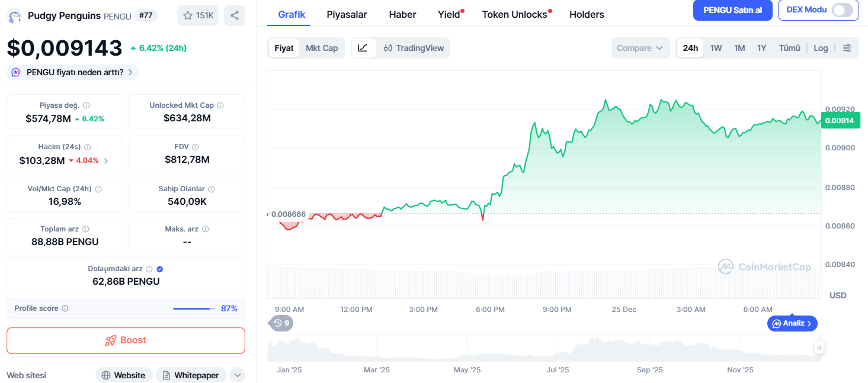This screenshot has width=868, height=383.
Task: Select 1M time range
Action: point(739,48)
